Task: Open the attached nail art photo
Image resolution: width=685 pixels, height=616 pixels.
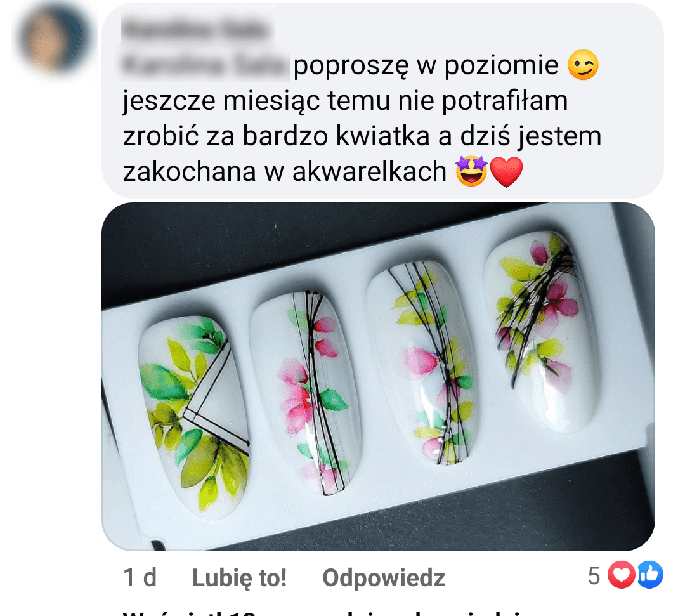Action: click(x=378, y=376)
